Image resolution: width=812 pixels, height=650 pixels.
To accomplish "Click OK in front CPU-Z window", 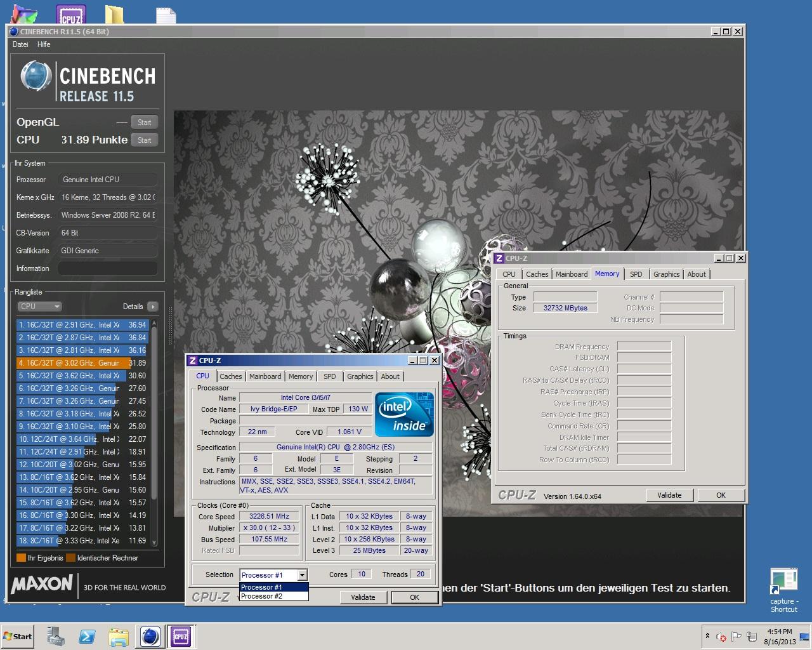I will (x=414, y=597).
